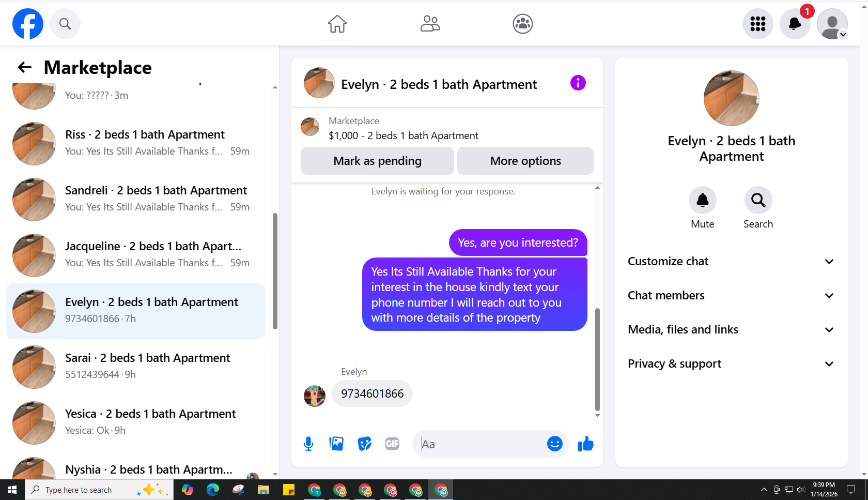
Task: Expand Media, files and links section
Action: click(x=731, y=330)
